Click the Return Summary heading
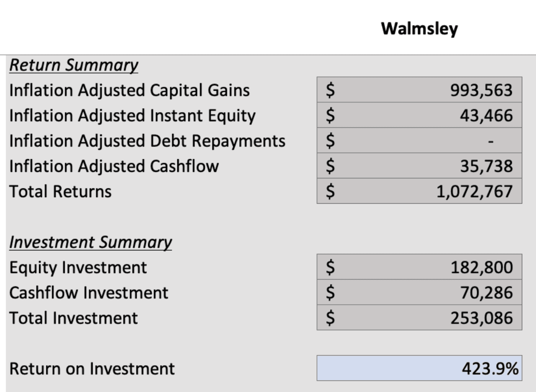Screen dimensions: 536x392 click(x=74, y=65)
